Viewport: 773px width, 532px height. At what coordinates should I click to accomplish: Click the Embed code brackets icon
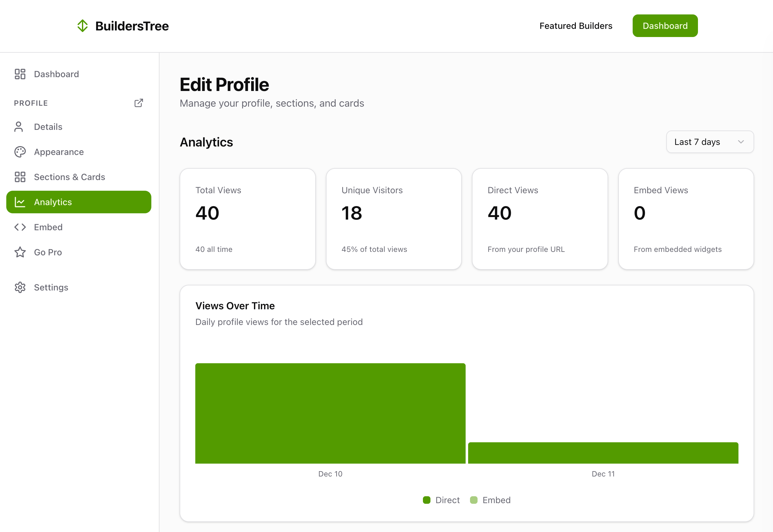click(20, 227)
